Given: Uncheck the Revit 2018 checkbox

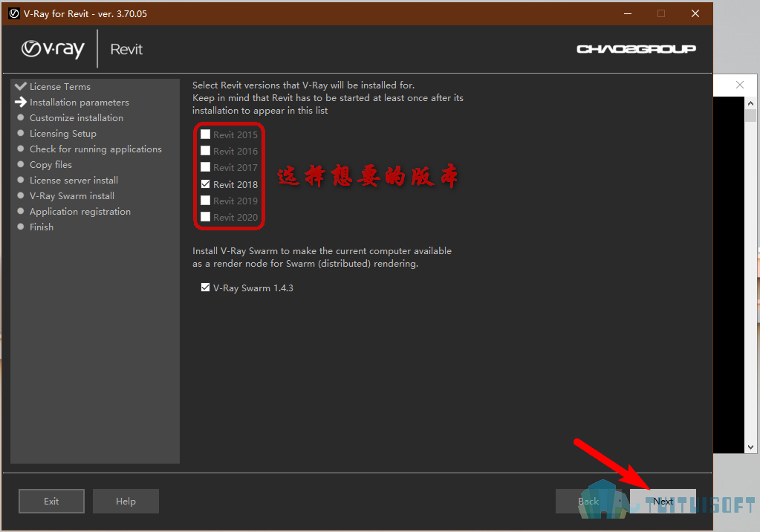Looking at the screenshot, I should (206, 184).
